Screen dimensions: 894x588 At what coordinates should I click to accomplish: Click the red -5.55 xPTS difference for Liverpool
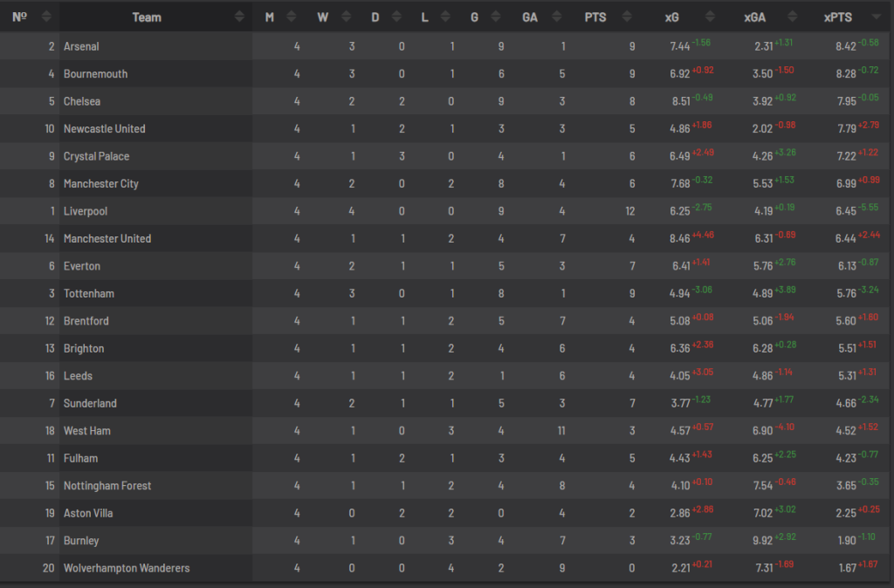(870, 208)
